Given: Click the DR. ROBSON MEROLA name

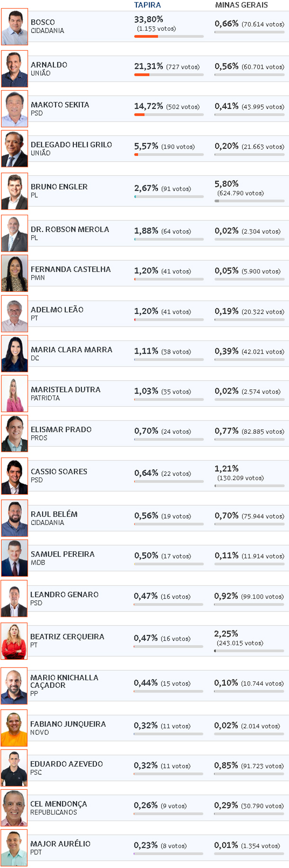Looking at the screenshot, I should (x=70, y=229).
